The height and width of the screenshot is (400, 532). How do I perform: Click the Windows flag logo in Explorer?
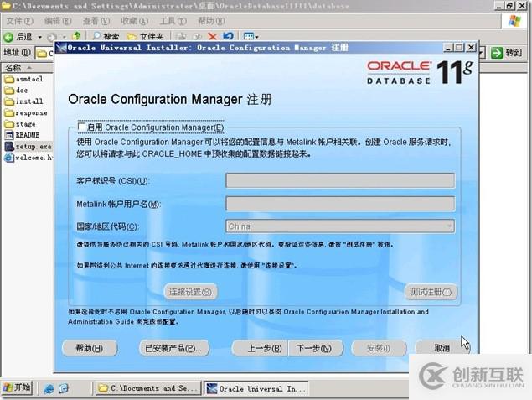(x=514, y=21)
